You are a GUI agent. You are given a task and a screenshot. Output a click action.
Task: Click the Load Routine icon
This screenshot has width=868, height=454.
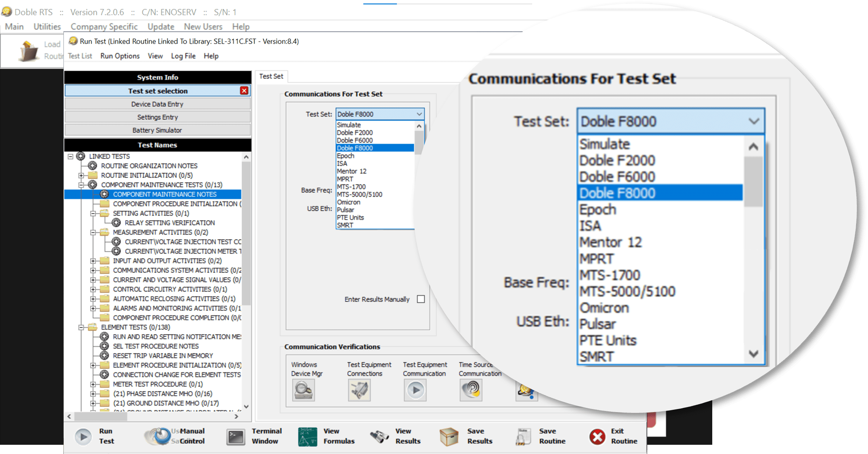point(28,51)
